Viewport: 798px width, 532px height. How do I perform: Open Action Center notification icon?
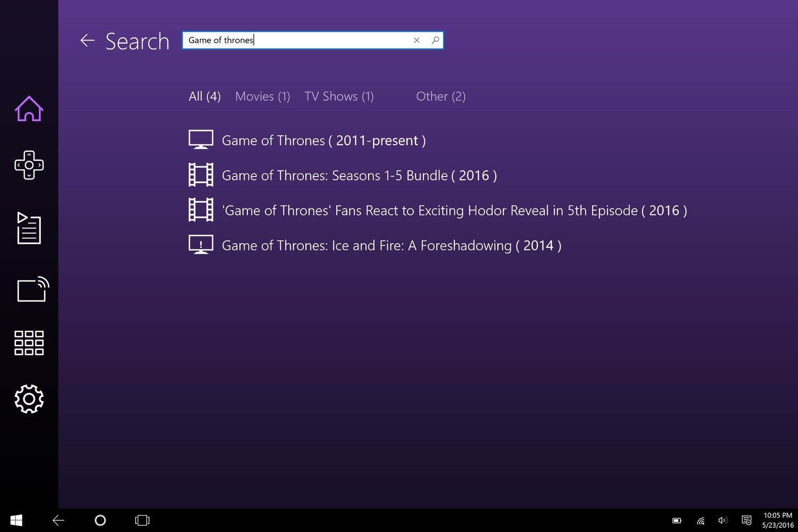pyautogui.click(x=746, y=520)
